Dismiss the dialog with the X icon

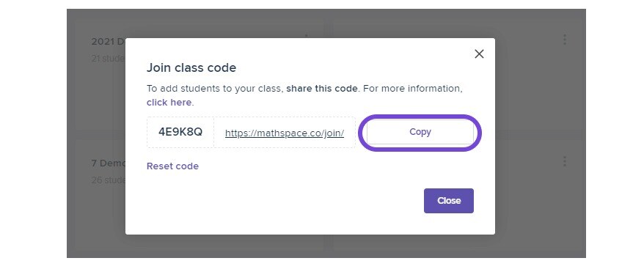(479, 54)
